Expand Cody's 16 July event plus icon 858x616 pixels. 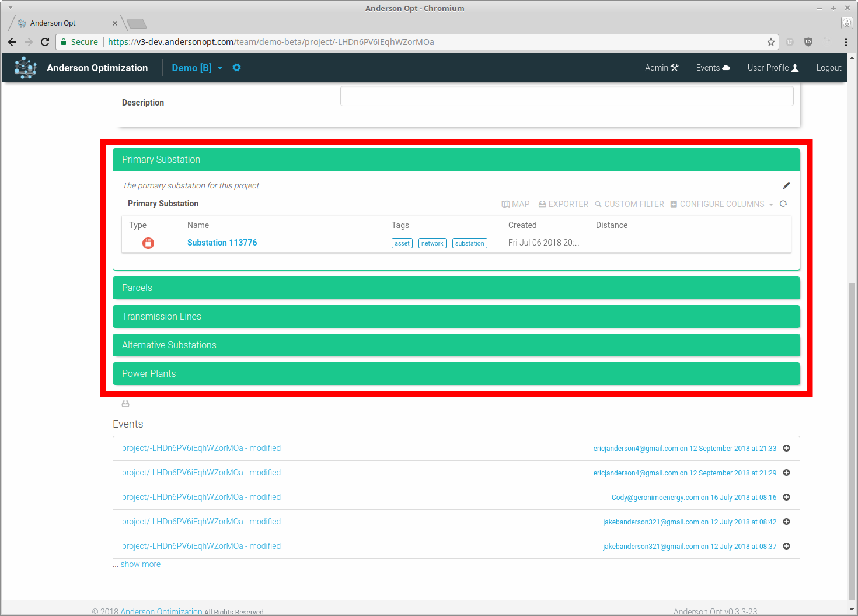(786, 497)
